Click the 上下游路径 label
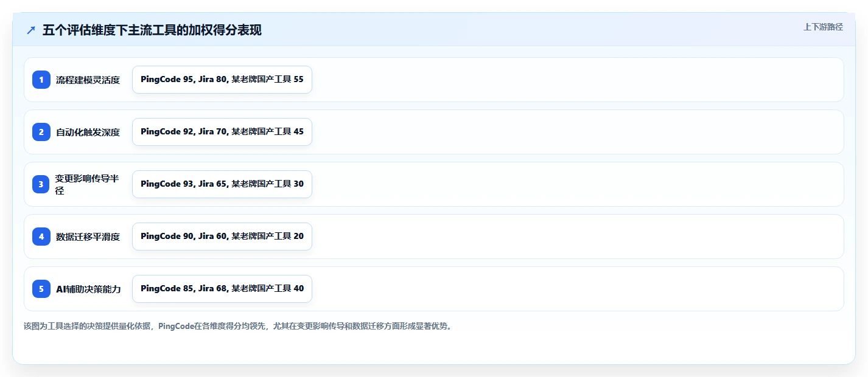The width and height of the screenshot is (868, 377). coord(824,27)
